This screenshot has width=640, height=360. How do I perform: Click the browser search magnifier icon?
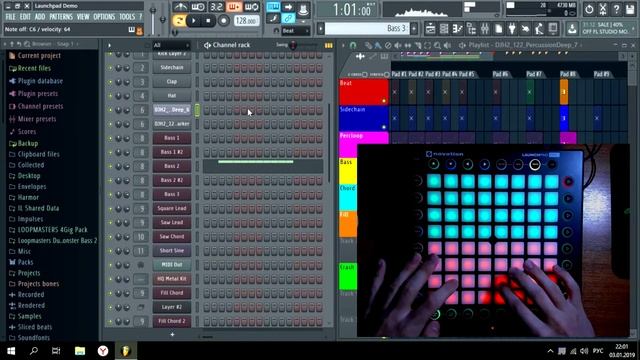pos(27,44)
